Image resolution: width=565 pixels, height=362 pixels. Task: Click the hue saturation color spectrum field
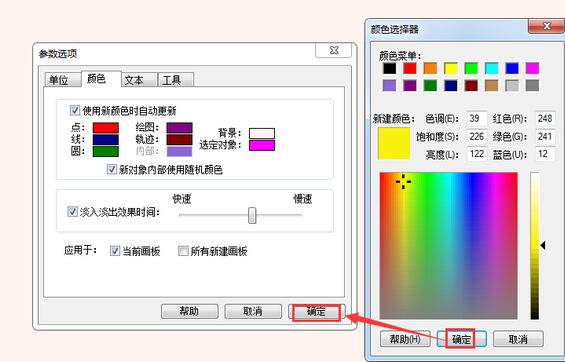tap(449, 246)
